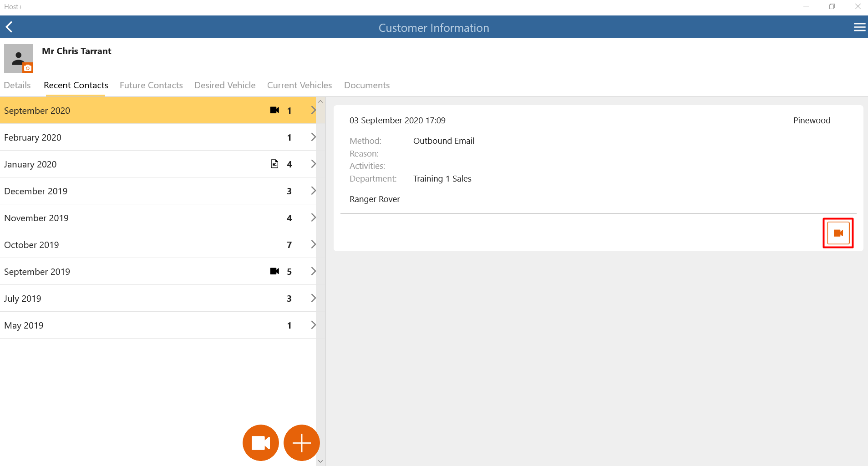Open the Documents tab
The image size is (868, 466).
(367, 85)
